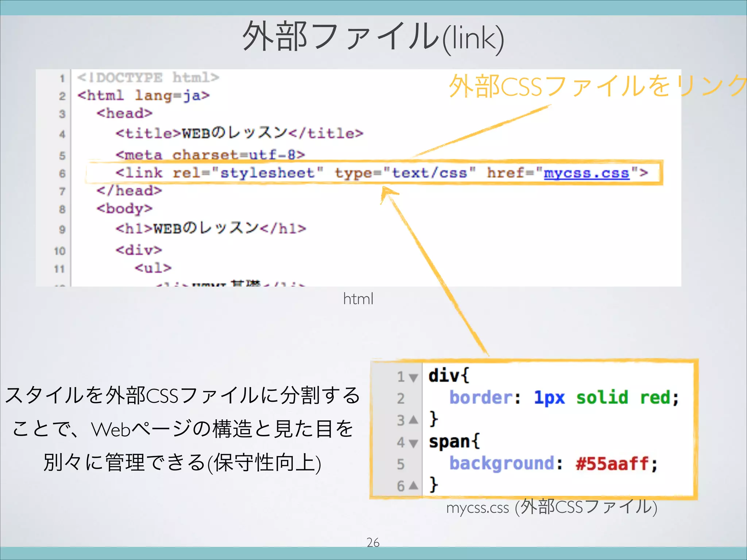Click the fold-end arrow on CSS line 6
The width and height of the screenshot is (747, 560).
point(413,485)
